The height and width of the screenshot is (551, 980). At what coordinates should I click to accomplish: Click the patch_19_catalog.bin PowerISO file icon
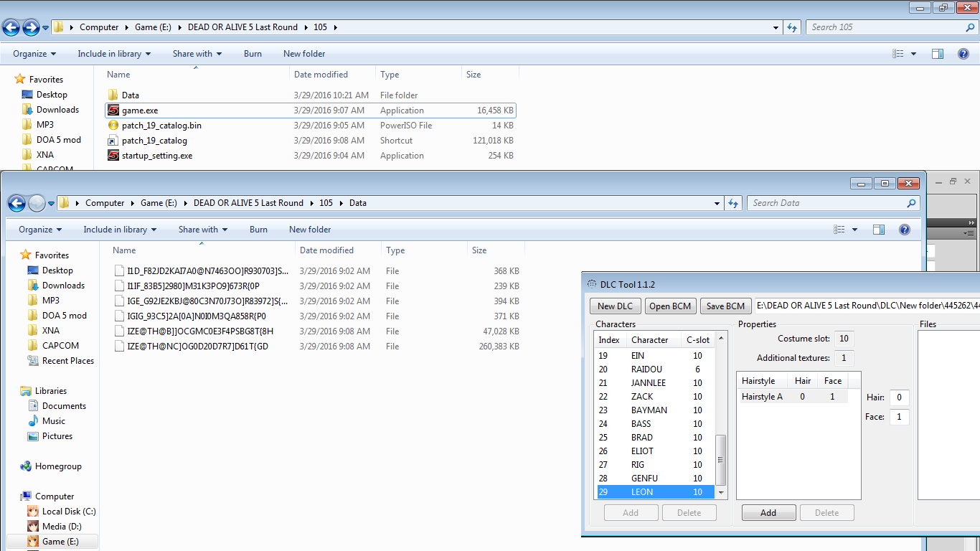coord(113,126)
